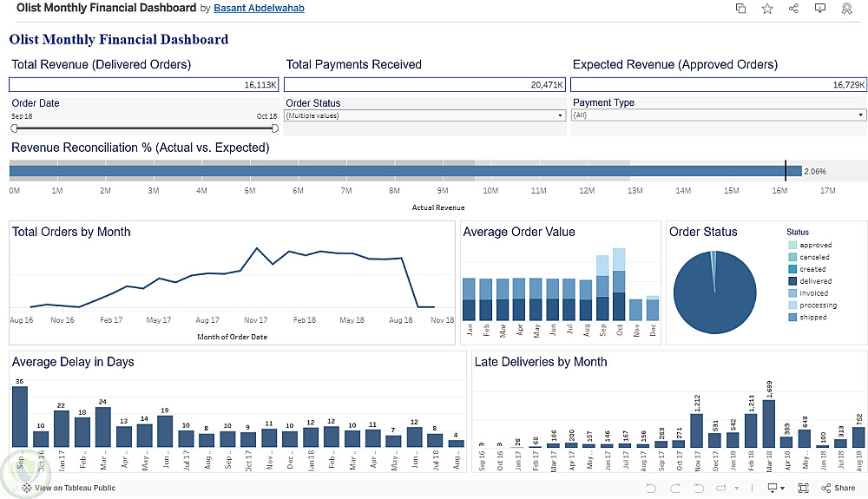Viewport: 868px width, 499px height.
Task: Click the shipped status legend swatch
Action: pos(792,318)
